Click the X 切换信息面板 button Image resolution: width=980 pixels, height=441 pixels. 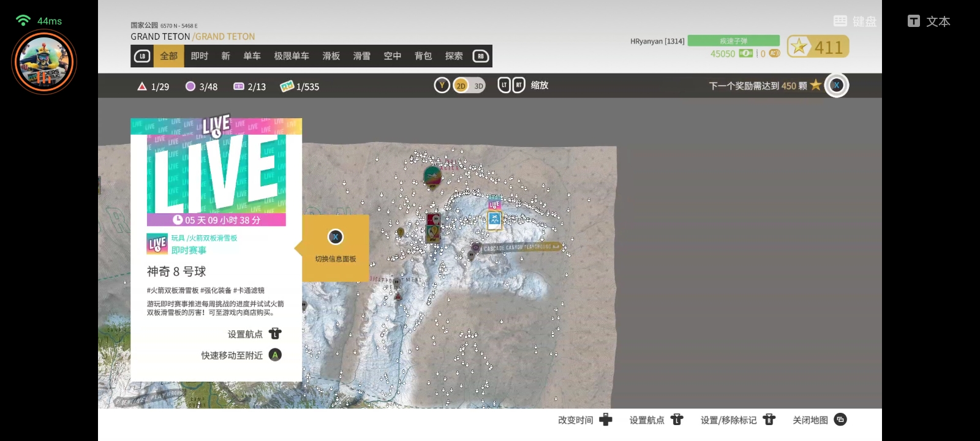coord(336,247)
